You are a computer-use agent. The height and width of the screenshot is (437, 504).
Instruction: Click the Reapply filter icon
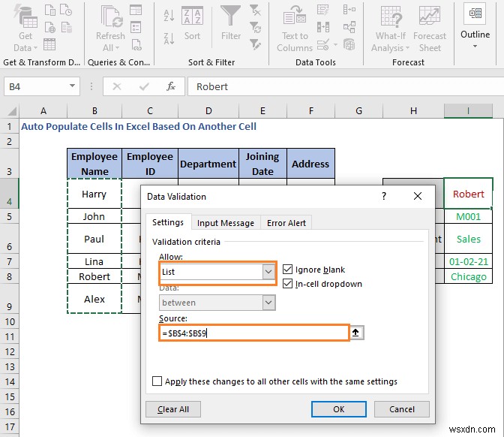[x=255, y=27]
